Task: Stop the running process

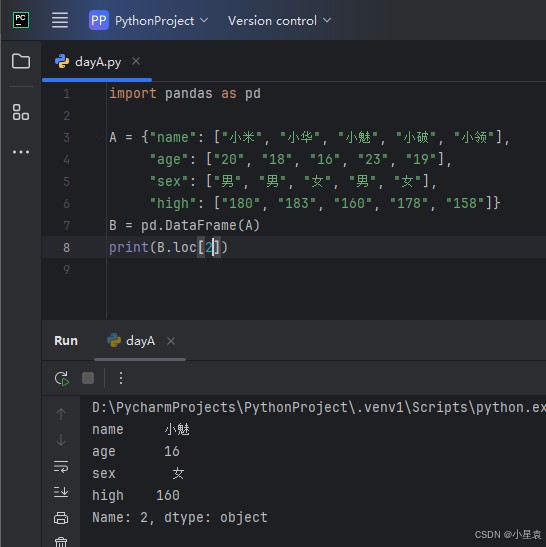Action: tap(88, 378)
